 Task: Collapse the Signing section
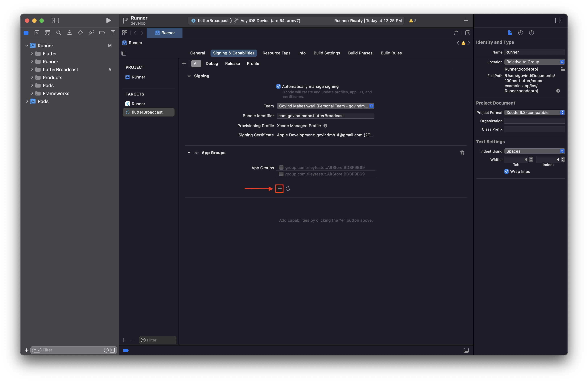tap(189, 76)
